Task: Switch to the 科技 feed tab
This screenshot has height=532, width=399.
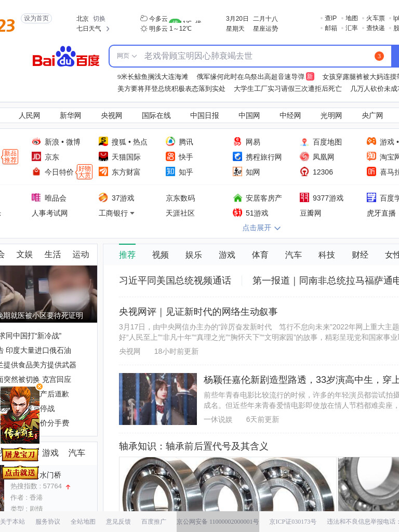Action: (326, 255)
